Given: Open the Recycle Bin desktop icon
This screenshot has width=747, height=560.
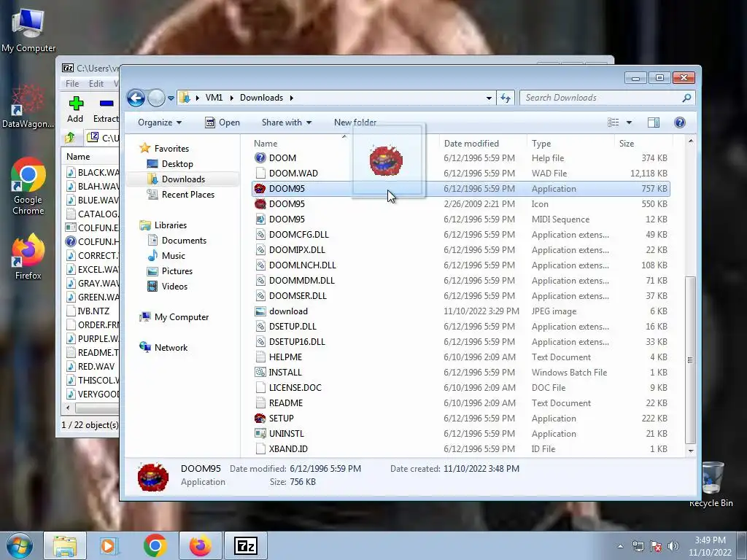Looking at the screenshot, I should [x=711, y=484].
